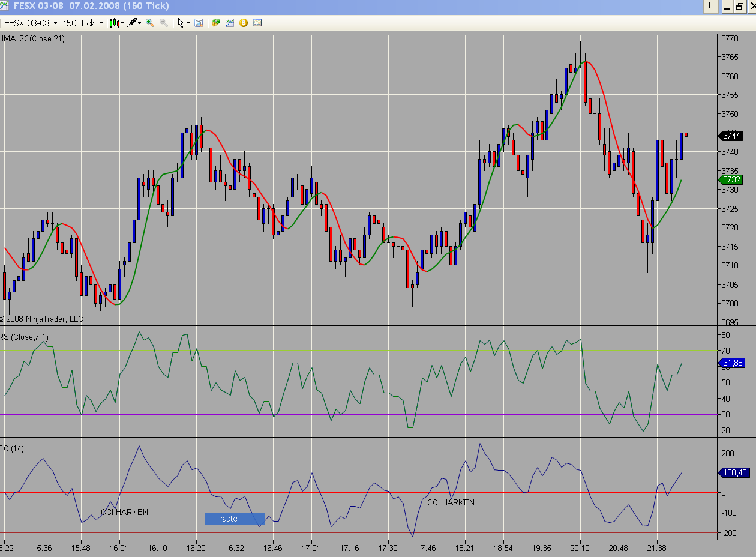This screenshot has height=557, width=756.
Task: Open the drawing tool dropdown arrow
Action: tap(140, 23)
